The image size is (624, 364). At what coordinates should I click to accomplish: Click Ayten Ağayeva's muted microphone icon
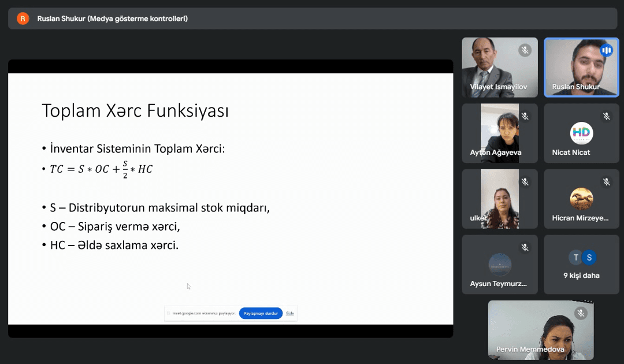525,116
